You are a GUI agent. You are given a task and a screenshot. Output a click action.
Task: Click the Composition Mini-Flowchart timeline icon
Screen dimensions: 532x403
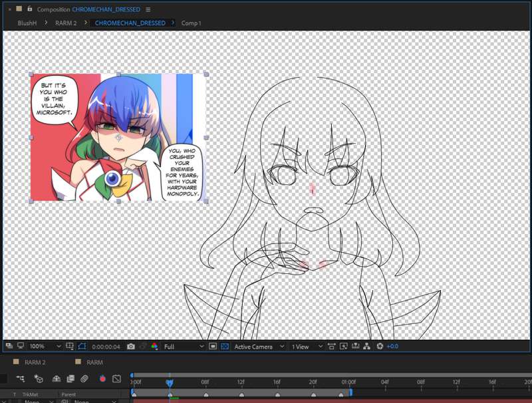pos(21,379)
